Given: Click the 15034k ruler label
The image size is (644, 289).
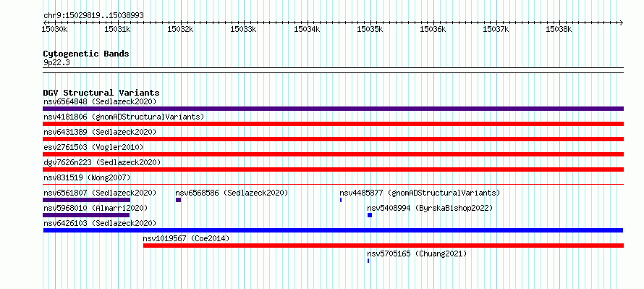Looking at the screenshot, I should pyautogui.click(x=307, y=29).
